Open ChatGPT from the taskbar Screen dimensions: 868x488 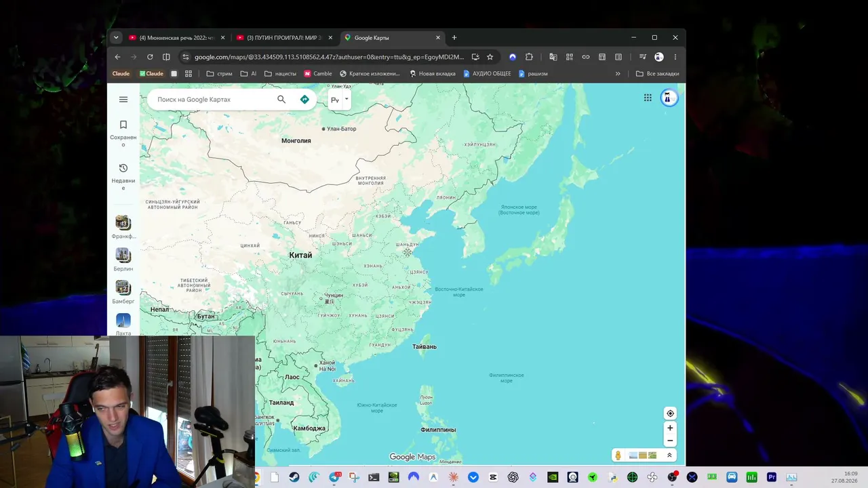pos(513,477)
